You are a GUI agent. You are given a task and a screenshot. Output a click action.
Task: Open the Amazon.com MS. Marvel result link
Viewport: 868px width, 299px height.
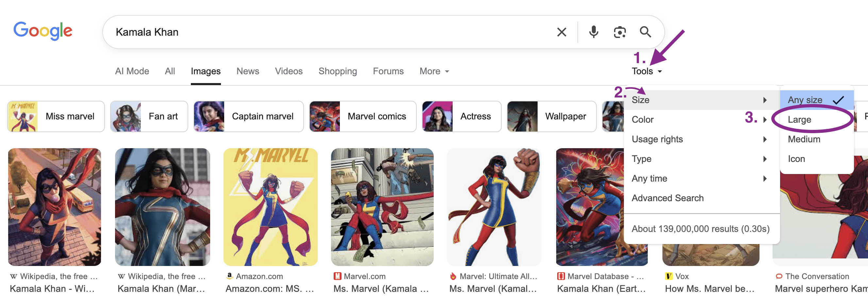270,289
